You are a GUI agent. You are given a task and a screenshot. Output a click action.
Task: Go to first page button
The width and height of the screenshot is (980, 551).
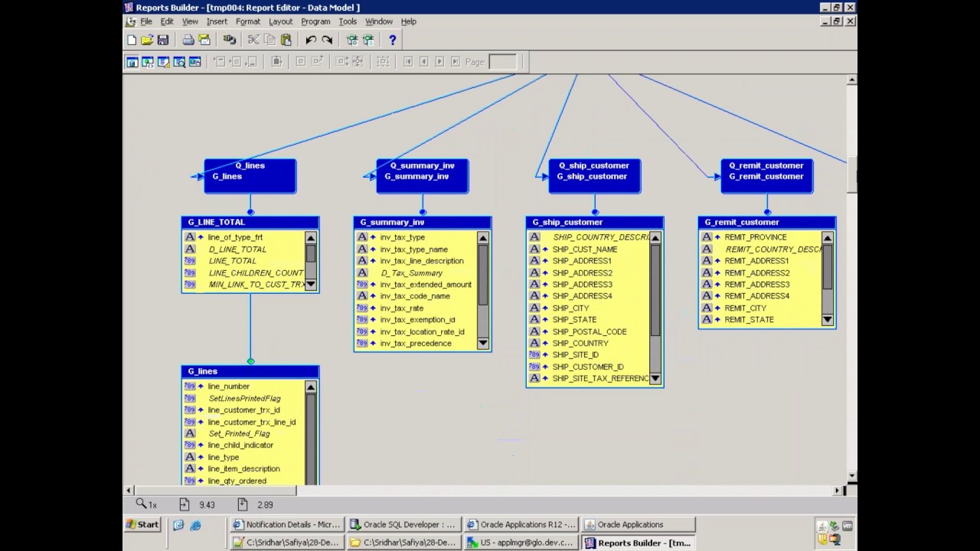pos(408,62)
